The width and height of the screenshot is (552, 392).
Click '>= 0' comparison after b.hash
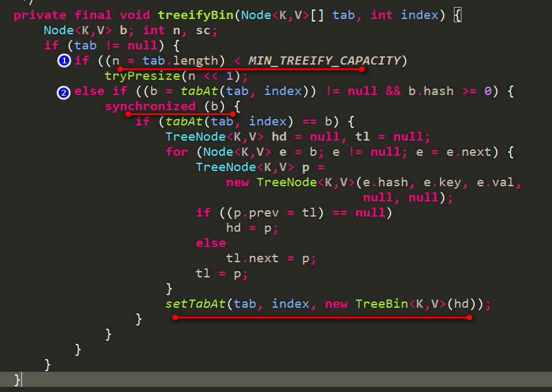pyautogui.click(x=477, y=91)
